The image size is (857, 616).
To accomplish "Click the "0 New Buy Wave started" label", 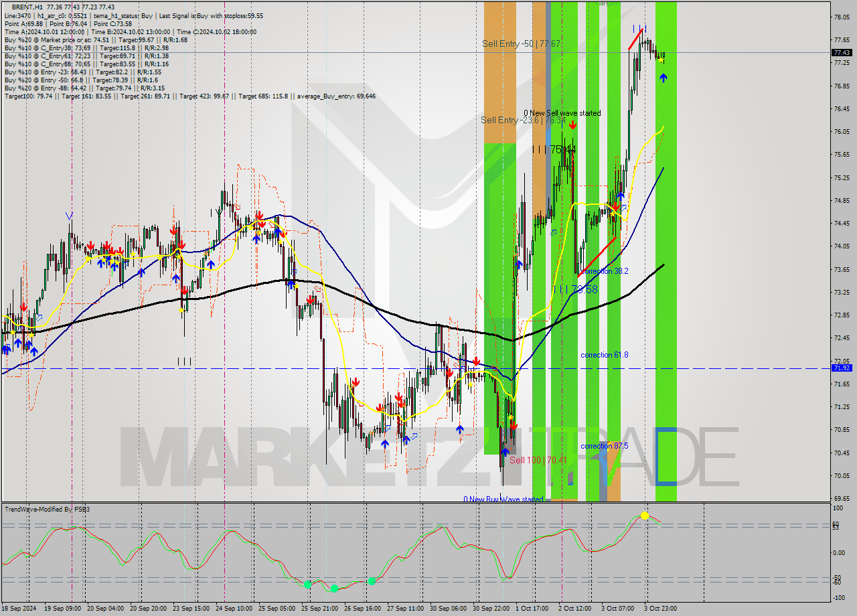I will (x=503, y=499).
